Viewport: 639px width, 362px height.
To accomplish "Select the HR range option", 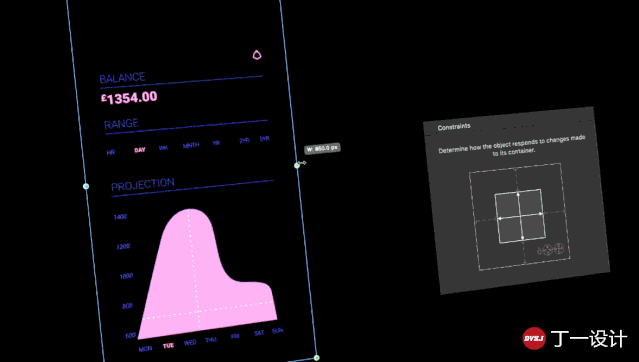I will (110, 152).
